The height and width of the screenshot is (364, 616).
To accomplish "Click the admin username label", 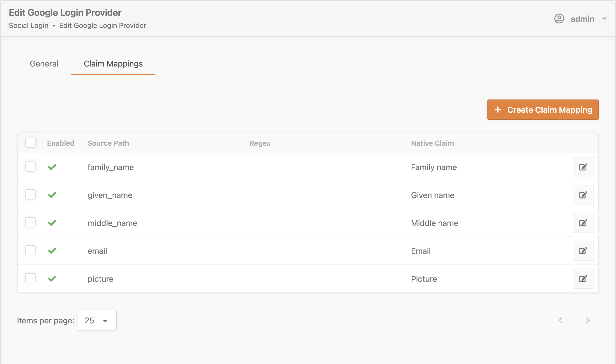I will click(582, 19).
